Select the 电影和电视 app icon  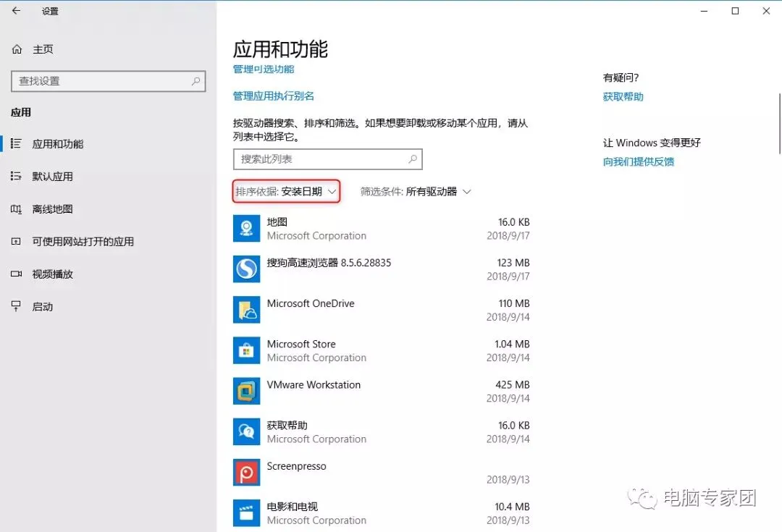(246, 512)
